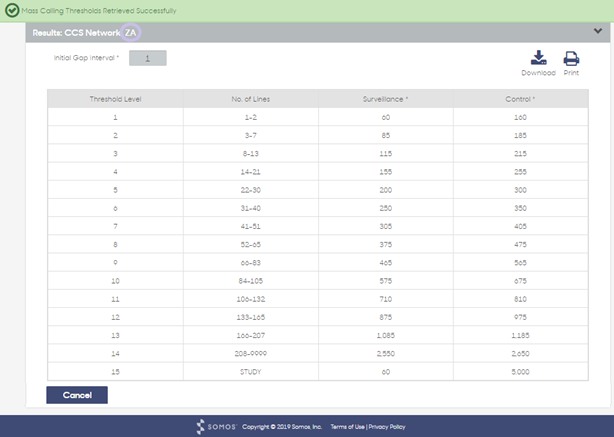Select the '1-2' lines cell

(x=251, y=117)
